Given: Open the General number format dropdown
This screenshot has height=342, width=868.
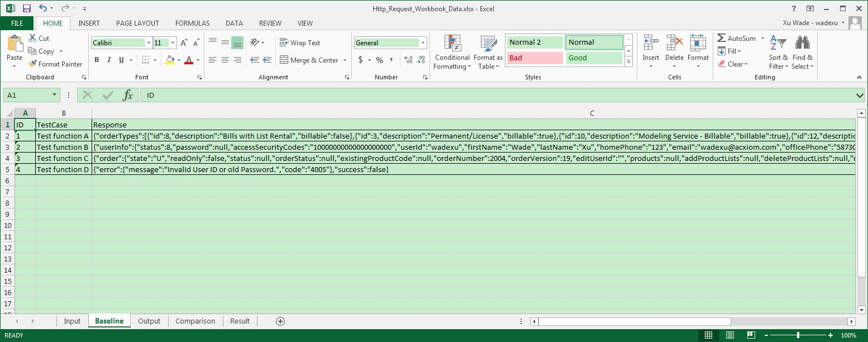Looking at the screenshot, I should [x=423, y=43].
